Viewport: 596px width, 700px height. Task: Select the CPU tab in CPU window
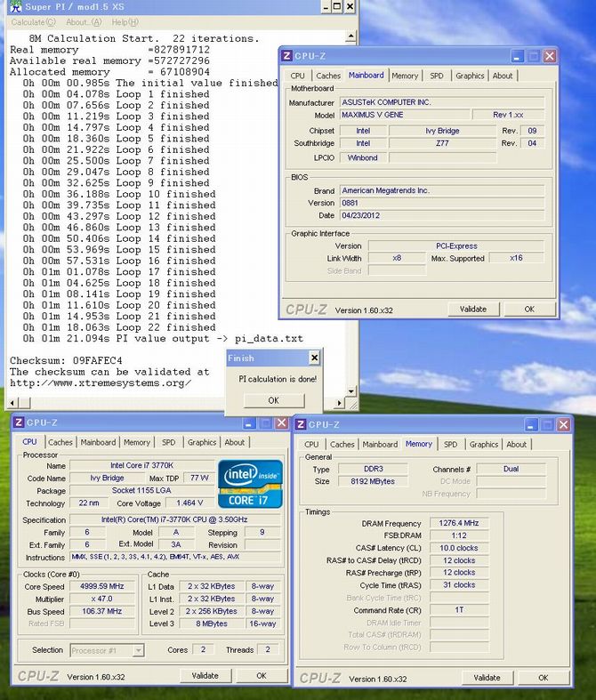pos(29,441)
